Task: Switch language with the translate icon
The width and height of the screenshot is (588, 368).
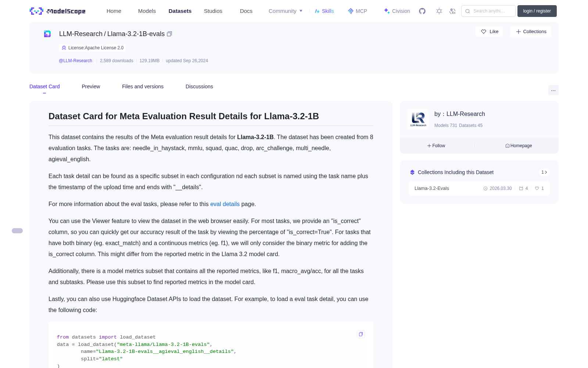Action: 453,11
